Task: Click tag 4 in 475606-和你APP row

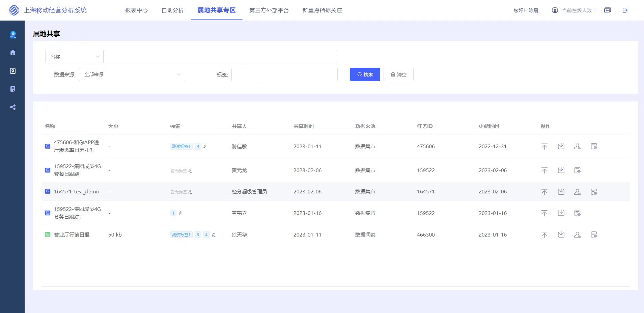Action: (x=198, y=147)
